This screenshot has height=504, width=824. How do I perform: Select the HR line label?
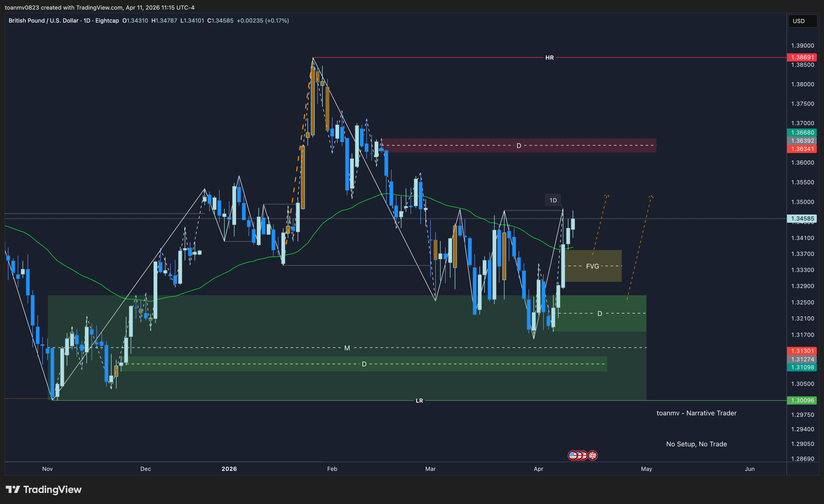[549, 57]
